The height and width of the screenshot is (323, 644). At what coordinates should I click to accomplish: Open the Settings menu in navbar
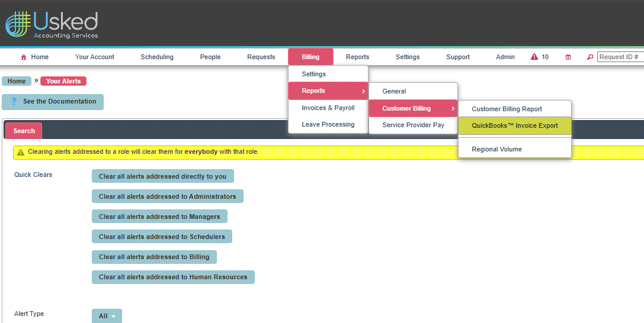pyautogui.click(x=408, y=57)
